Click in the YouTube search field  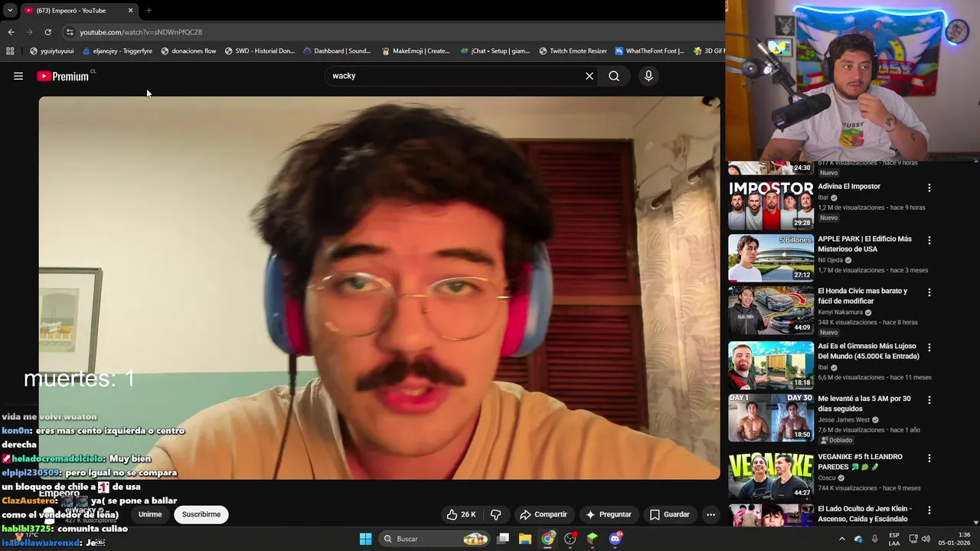[456, 76]
